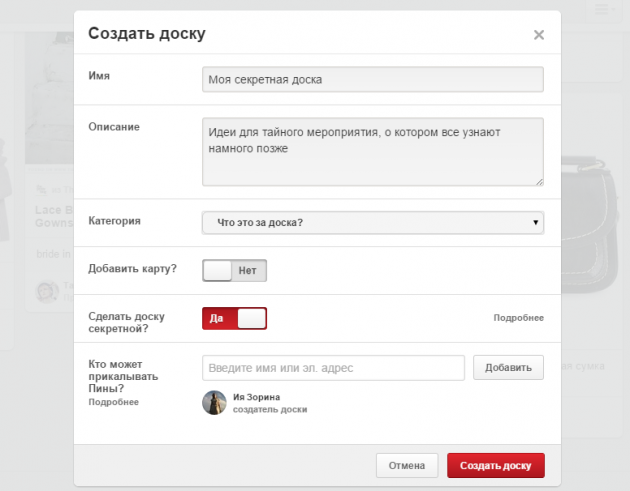Image resolution: width=630 pixels, height=491 pixels.
Task: Toggle the Сделать доску секретной switch
Action: point(234,318)
